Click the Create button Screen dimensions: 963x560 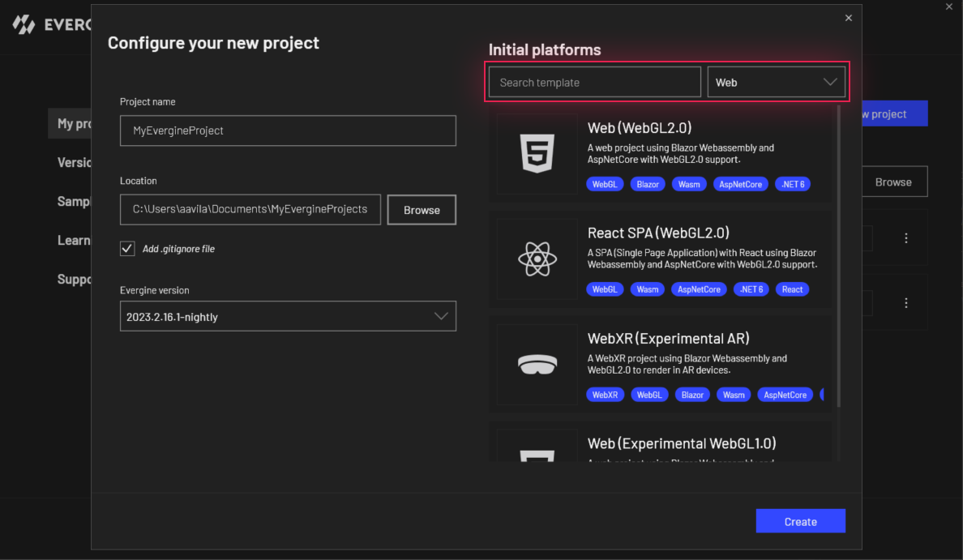[x=800, y=521]
